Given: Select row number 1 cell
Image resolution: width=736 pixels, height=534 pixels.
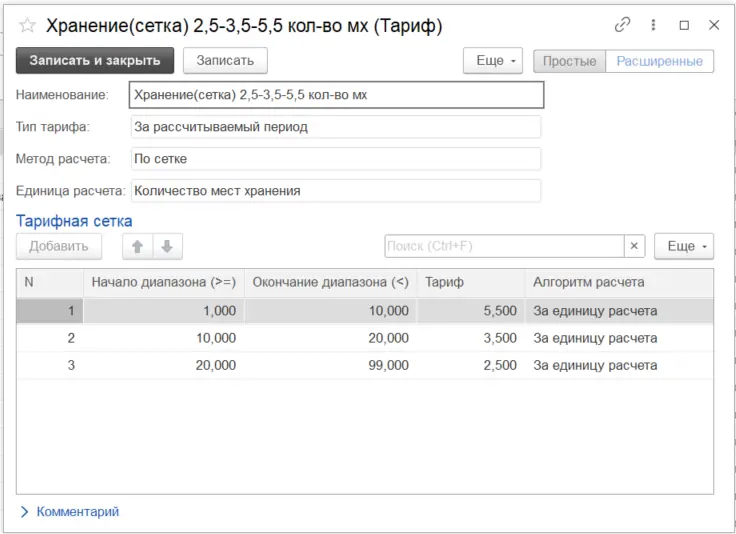Looking at the screenshot, I should [x=50, y=311].
